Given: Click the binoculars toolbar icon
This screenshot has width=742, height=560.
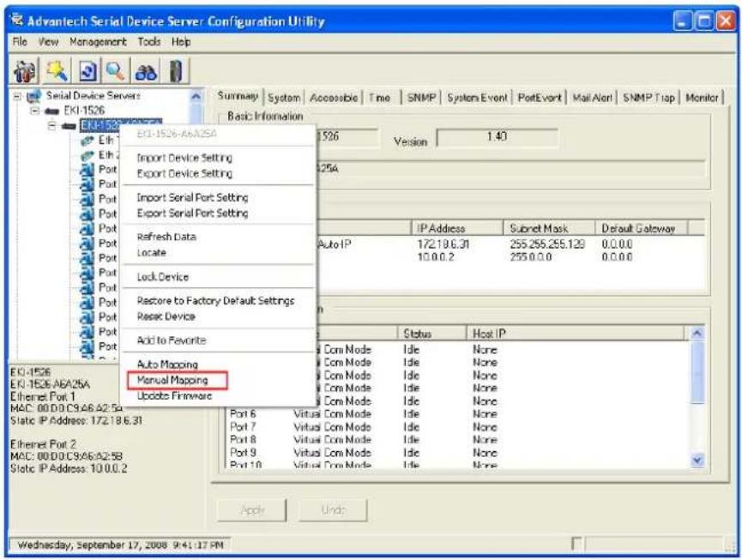Looking at the screenshot, I should tap(146, 72).
